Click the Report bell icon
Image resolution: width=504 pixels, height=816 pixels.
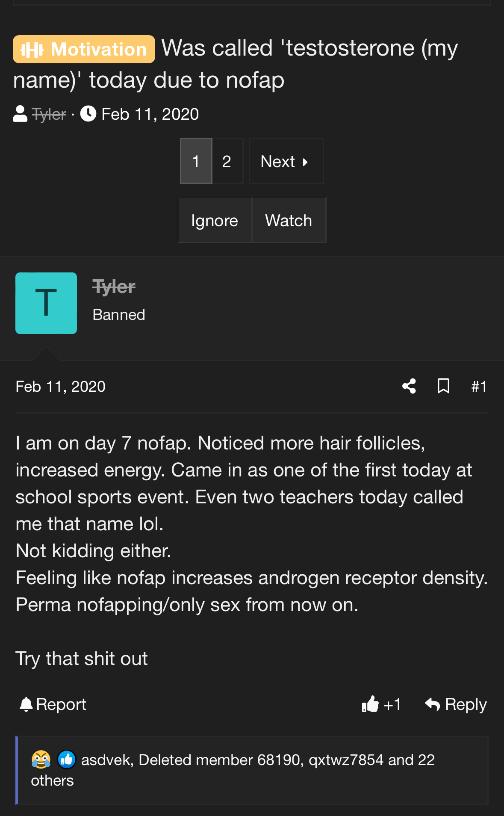27,704
